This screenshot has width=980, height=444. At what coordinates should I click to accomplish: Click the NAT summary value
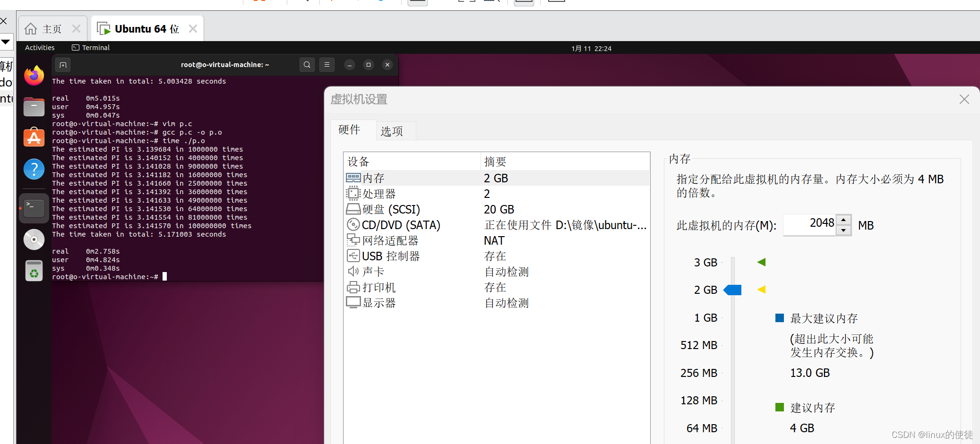tap(494, 241)
